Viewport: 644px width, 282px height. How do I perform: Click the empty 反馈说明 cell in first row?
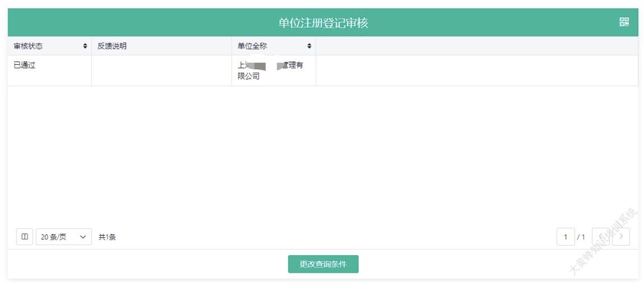(x=161, y=70)
